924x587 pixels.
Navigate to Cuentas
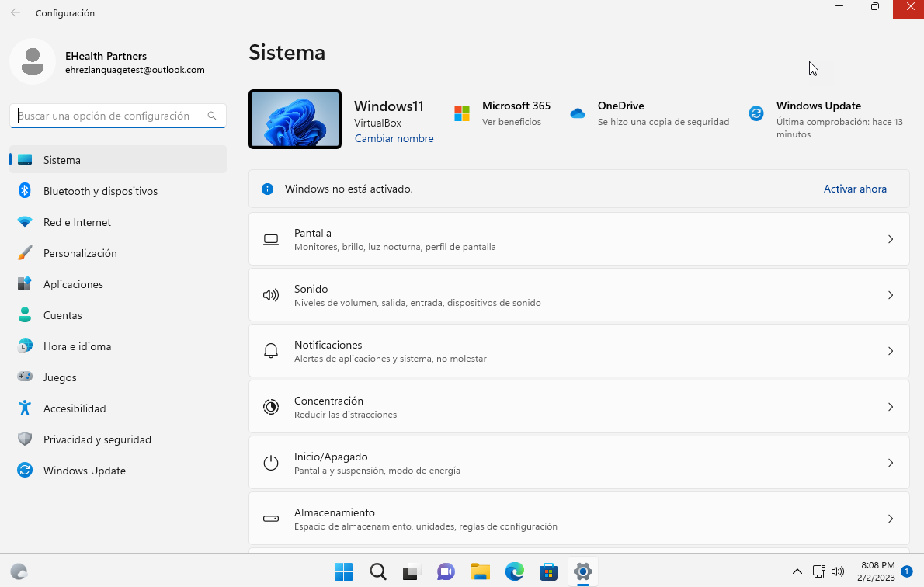point(118,314)
